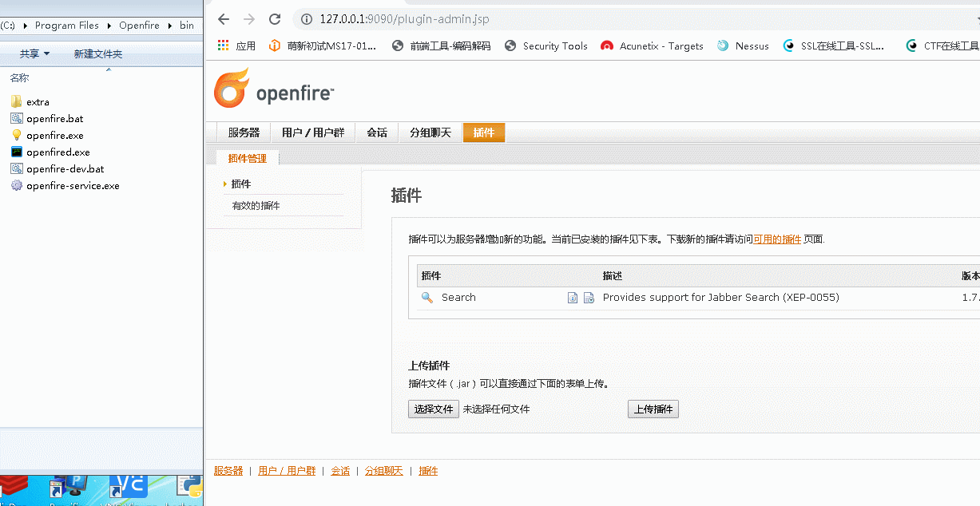Viewport: 980px width, 506px height.
Task: Click the Search plugin magnifier icon
Action: (x=427, y=298)
